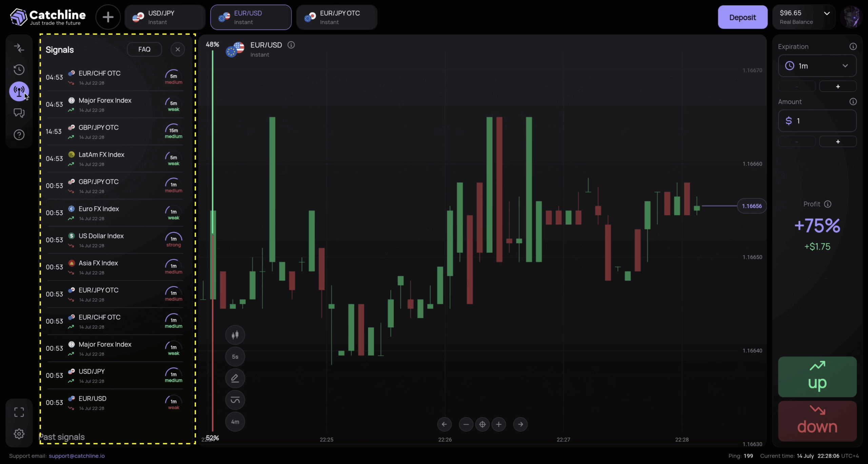Open the 4m chart time range selector
868x464 pixels.
pos(235,422)
